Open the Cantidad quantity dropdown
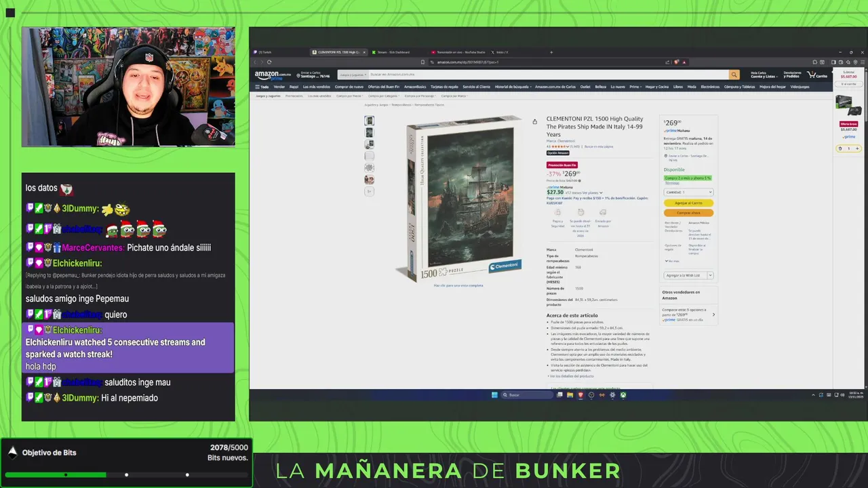The image size is (868, 488). click(x=688, y=192)
